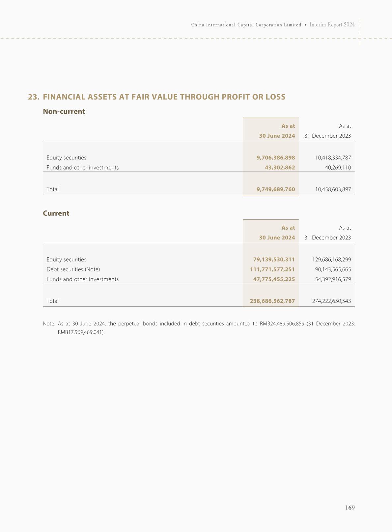Click the value 274,222,650,543
Screen dimensions: 392x532
(x=331, y=301)
